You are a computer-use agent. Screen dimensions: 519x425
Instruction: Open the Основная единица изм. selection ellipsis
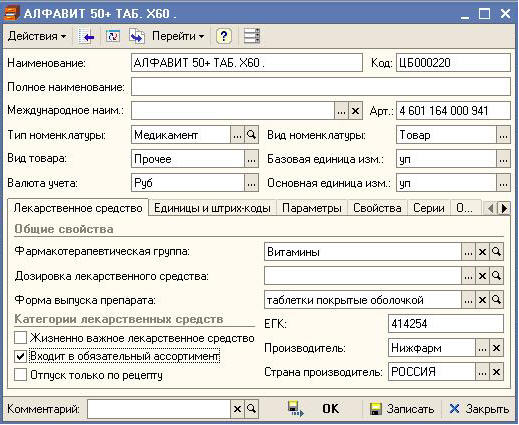click(503, 183)
